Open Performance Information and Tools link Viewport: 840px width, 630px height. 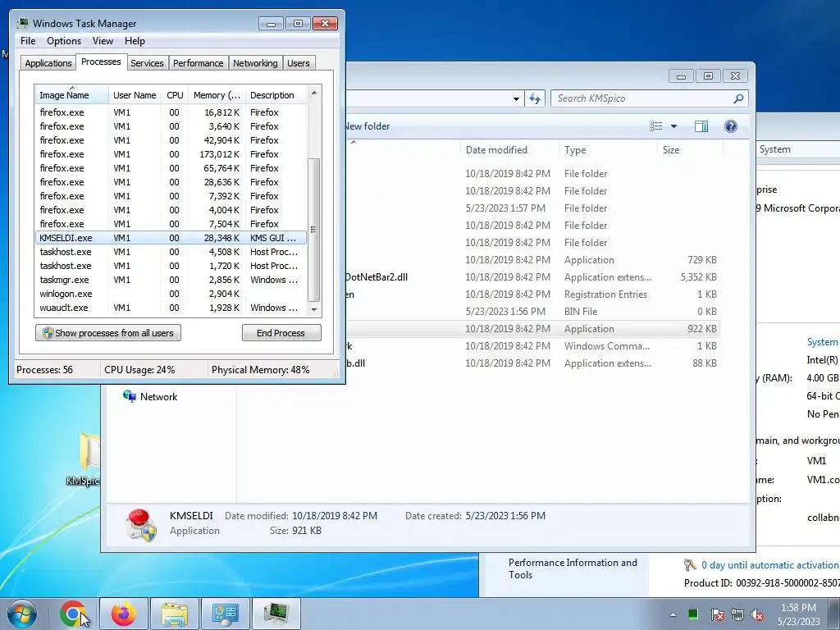pos(572,568)
